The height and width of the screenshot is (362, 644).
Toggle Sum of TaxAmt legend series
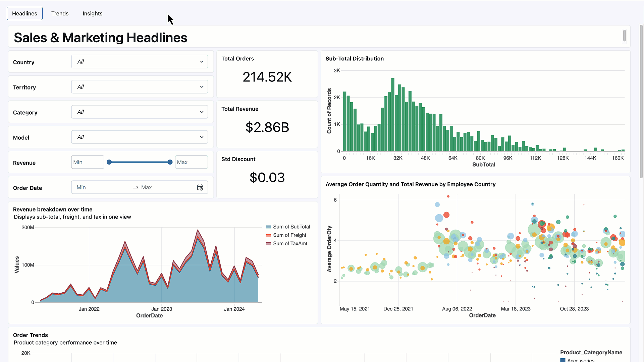(x=290, y=244)
